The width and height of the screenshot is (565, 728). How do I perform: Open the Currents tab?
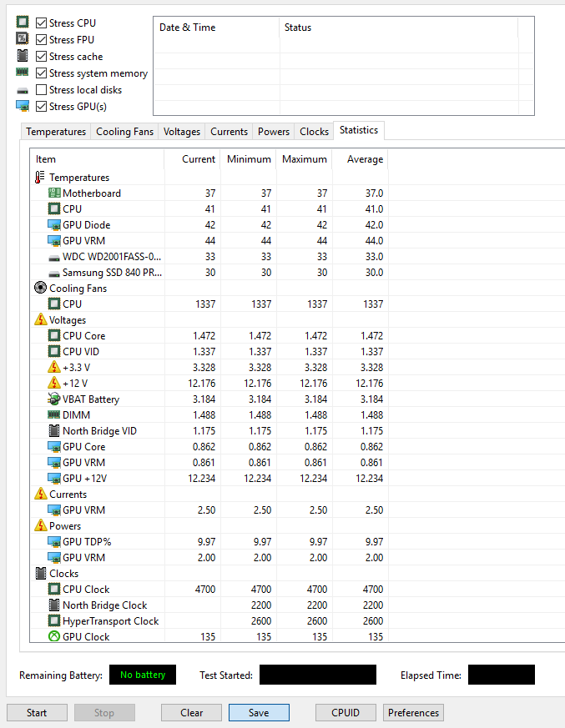229,132
